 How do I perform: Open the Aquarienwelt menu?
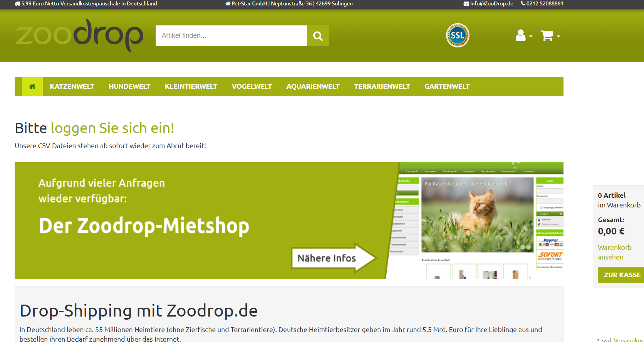point(313,86)
